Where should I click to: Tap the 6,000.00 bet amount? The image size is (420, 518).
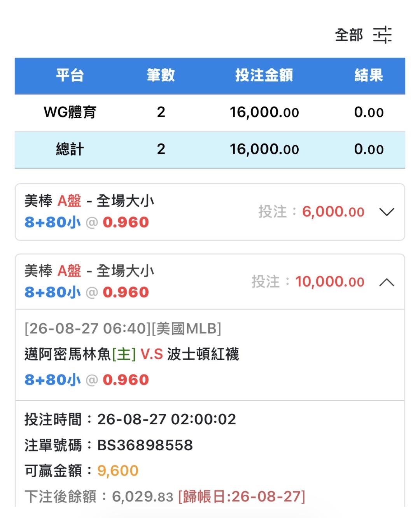point(333,212)
